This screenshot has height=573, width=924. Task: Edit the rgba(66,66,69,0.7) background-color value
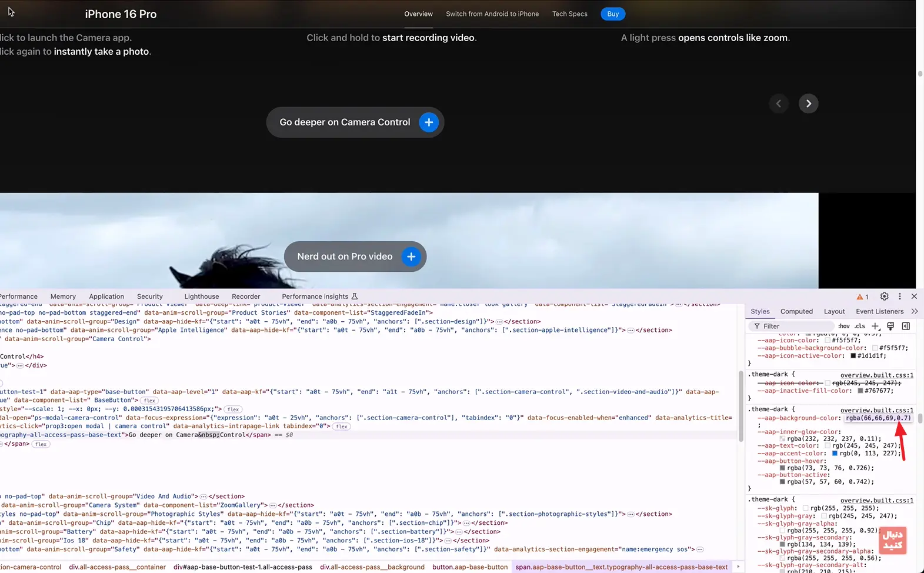pyautogui.click(x=878, y=418)
